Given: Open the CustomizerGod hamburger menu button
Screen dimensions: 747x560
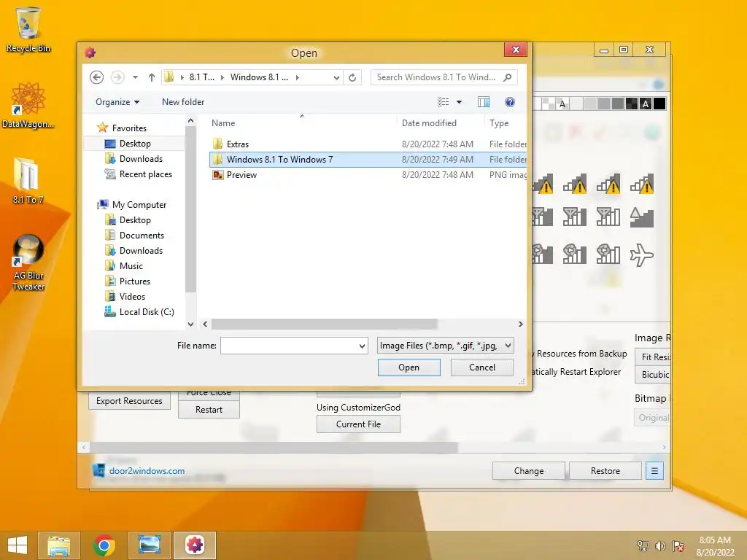Looking at the screenshot, I should tap(654, 471).
